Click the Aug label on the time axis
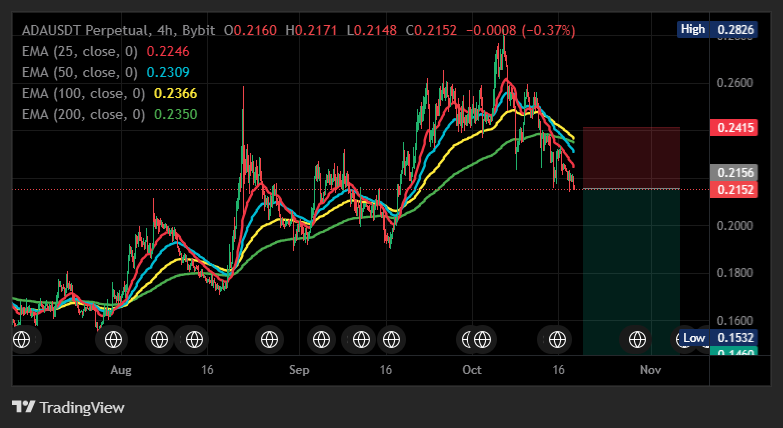Viewport: 783px width, 428px height. [x=121, y=370]
